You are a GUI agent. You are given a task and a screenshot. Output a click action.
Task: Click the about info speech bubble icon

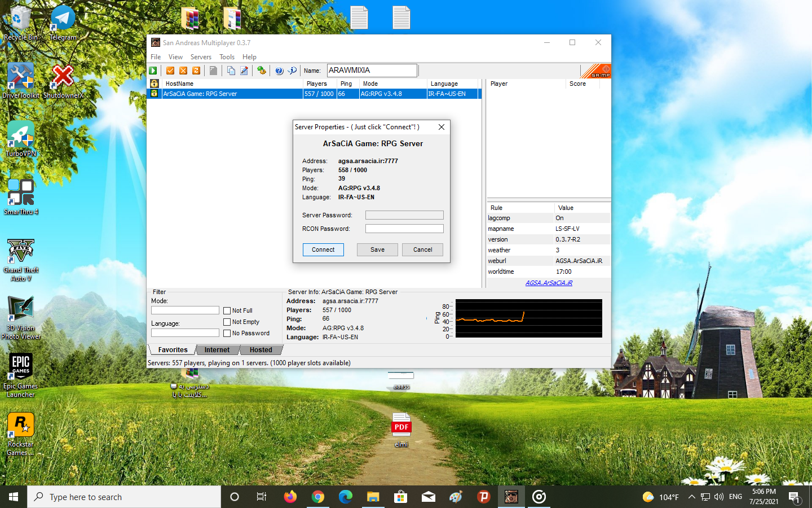click(292, 71)
